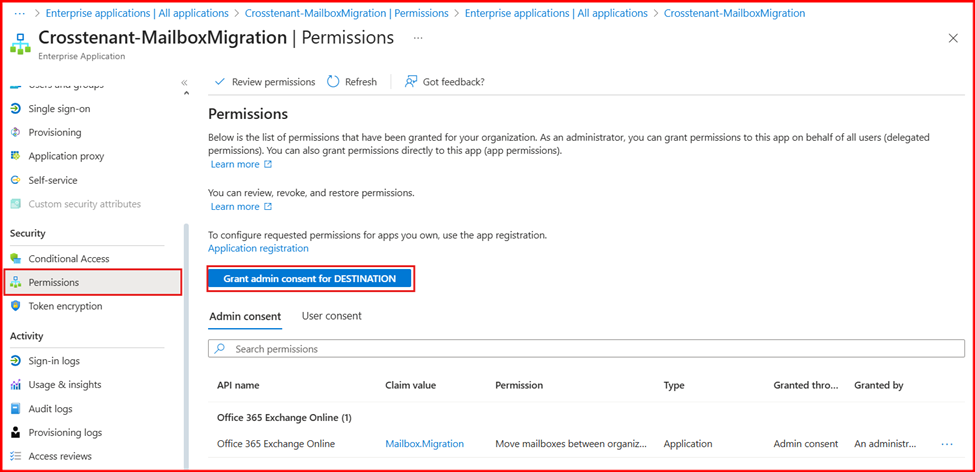The height and width of the screenshot is (472, 975).
Task: Open Usage & insights chart icon
Action: click(15, 384)
